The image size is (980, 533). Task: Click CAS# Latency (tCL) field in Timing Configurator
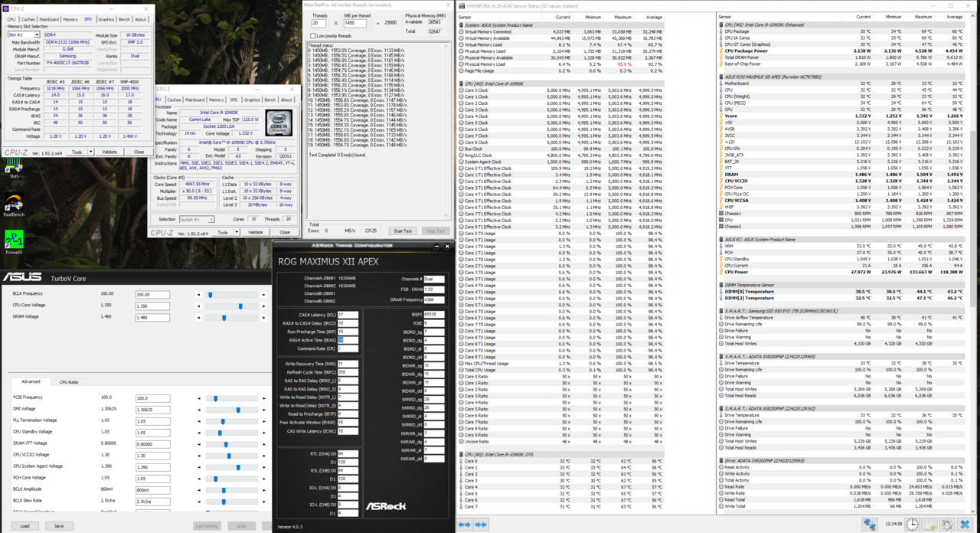click(348, 315)
